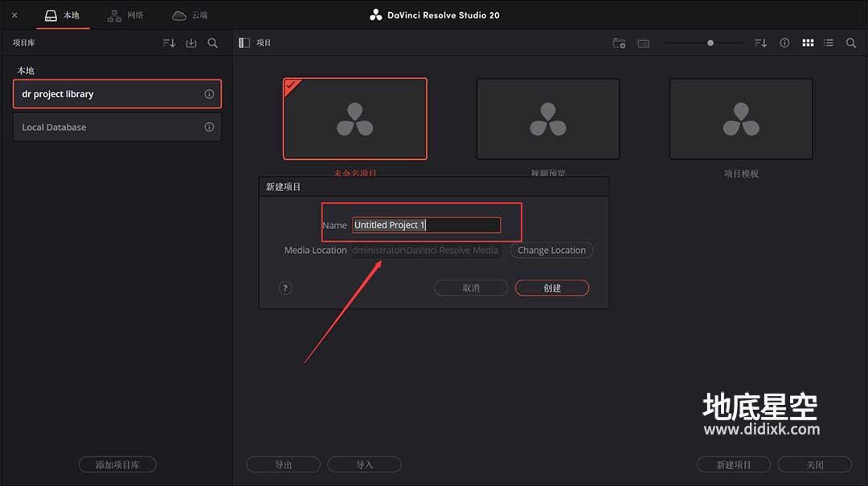868x486 pixels.
Task: Click the Media Location label
Action: coord(316,250)
